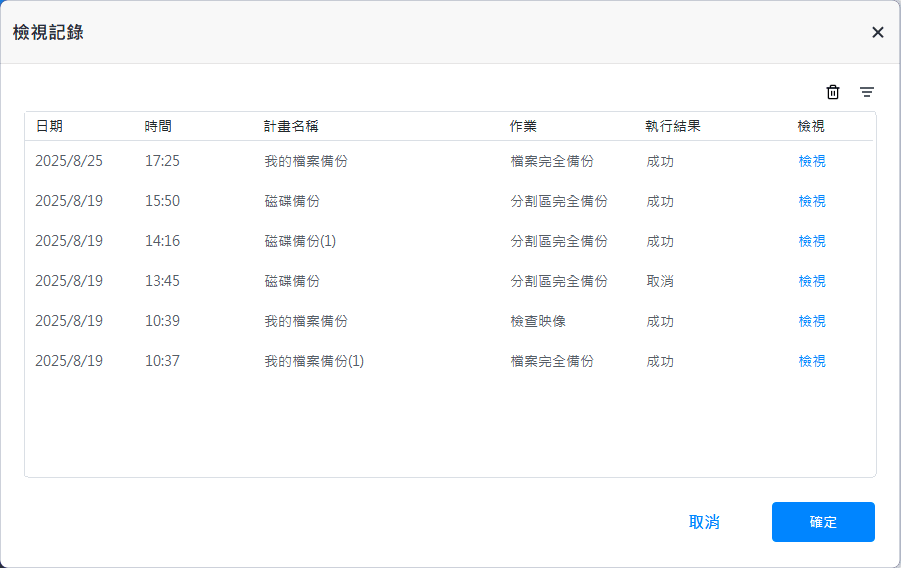The height and width of the screenshot is (568, 901).
Task: Open the filter options icon
Action: pyautogui.click(x=867, y=92)
